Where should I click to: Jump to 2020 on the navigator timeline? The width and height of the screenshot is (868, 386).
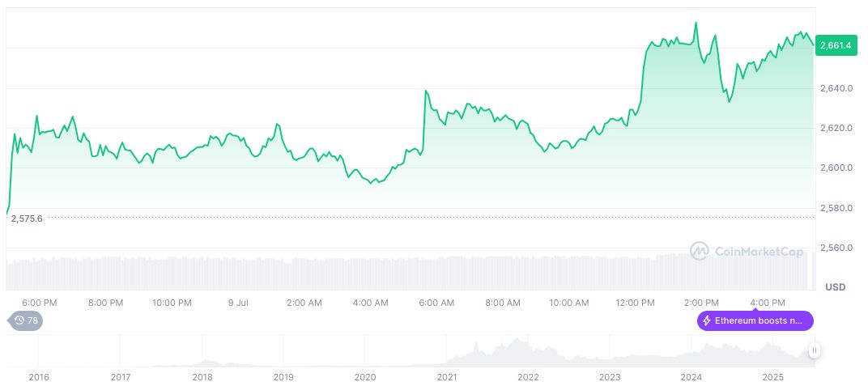(x=365, y=377)
